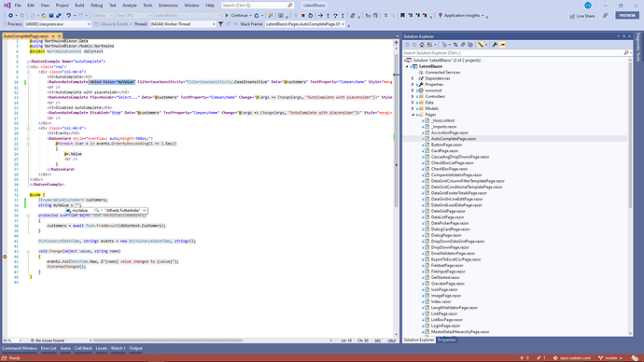The image size is (644, 362).
Task: Click the Send Feedback icon near Live Share
Action: click(x=606, y=15)
